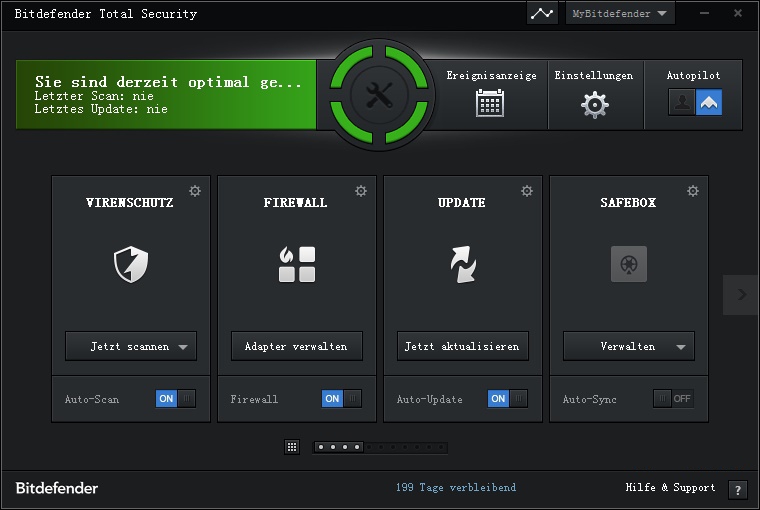Image resolution: width=760 pixels, height=510 pixels.
Task: Click the Safebox vault icon
Action: point(629,264)
